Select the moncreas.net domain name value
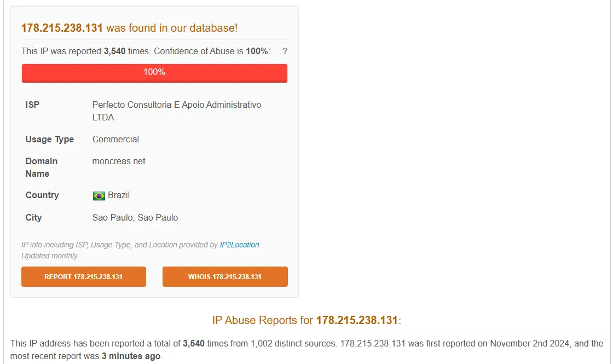This screenshot has width=613, height=364. tap(118, 161)
